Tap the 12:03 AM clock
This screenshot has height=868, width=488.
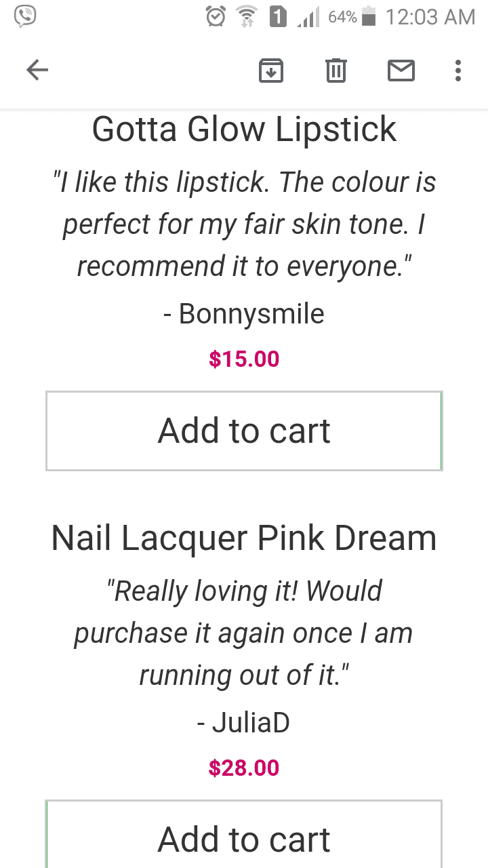430,17
